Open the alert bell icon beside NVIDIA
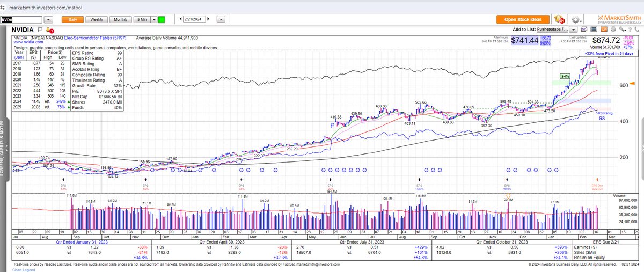Viewport: 644px width, 272px height. [49, 31]
